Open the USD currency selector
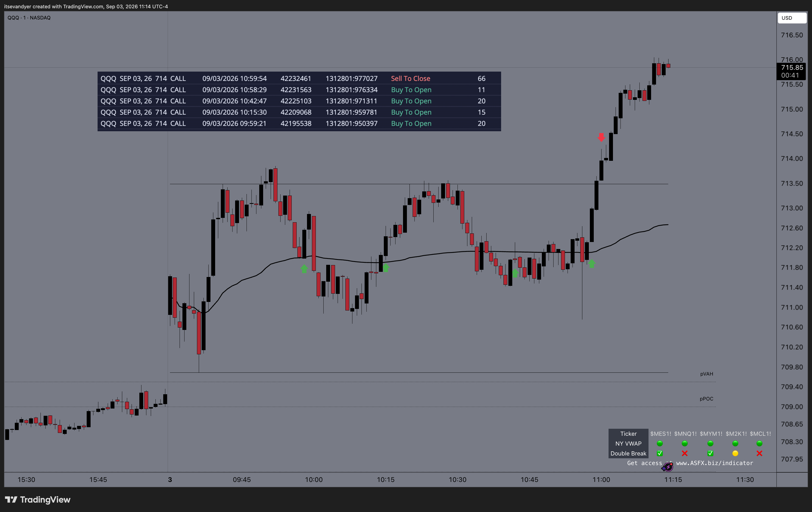The height and width of the screenshot is (512, 812). coord(792,18)
